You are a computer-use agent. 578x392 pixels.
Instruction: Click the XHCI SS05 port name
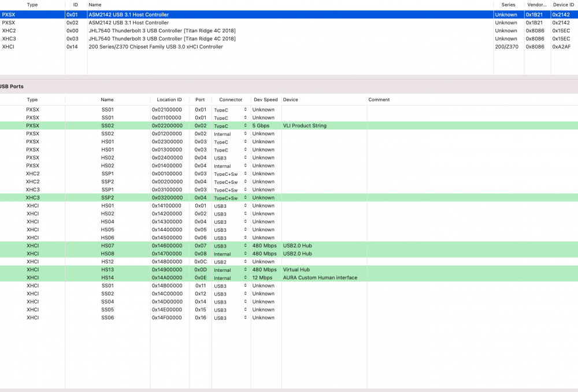point(108,310)
